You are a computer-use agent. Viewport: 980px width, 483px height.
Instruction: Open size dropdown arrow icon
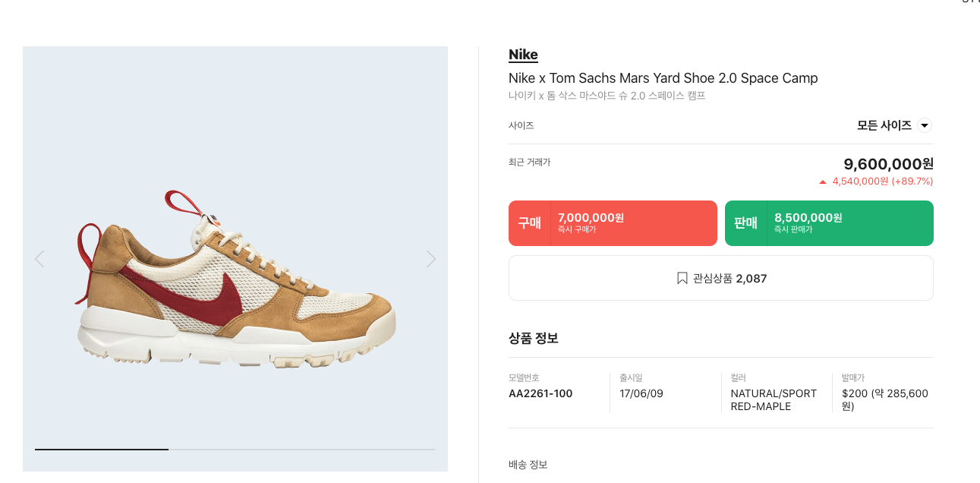pyautogui.click(x=925, y=125)
